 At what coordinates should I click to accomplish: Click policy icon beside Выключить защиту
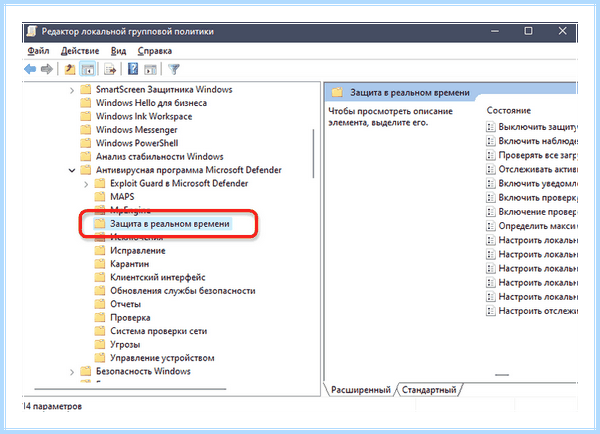491,127
